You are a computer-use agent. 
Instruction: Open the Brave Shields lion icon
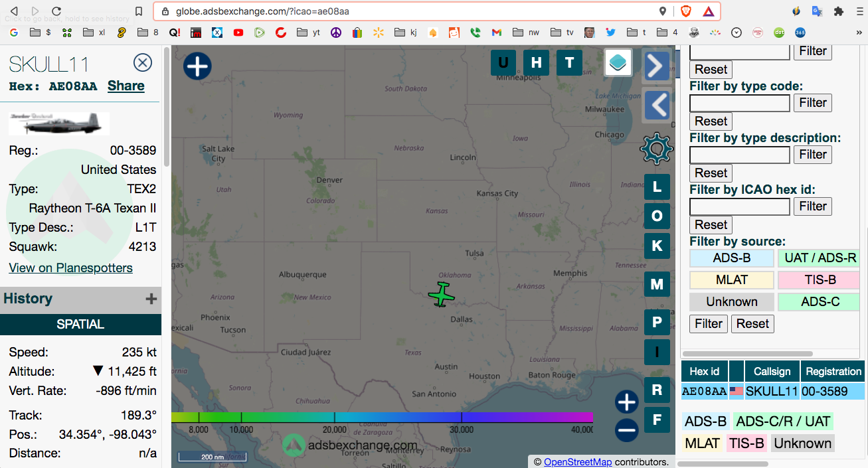point(686,11)
